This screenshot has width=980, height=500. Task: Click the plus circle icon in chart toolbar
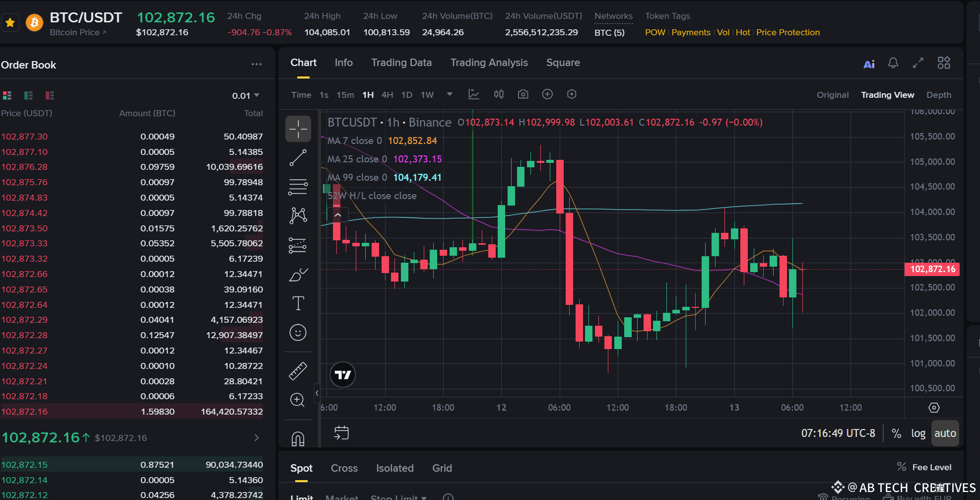click(x=547, y=94)
